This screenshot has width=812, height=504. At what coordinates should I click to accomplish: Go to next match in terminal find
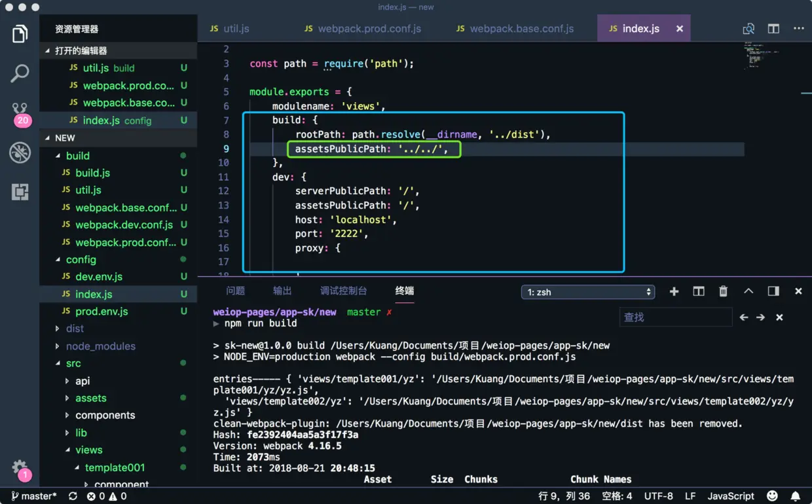[760, 317]
